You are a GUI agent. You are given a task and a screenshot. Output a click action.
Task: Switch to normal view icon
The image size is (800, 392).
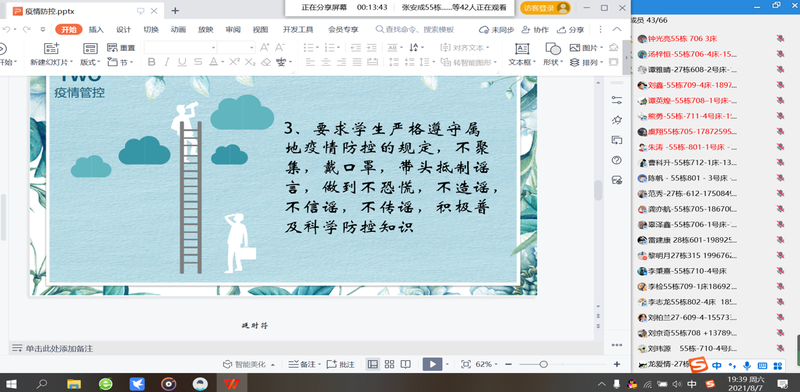tap(373, 364)
